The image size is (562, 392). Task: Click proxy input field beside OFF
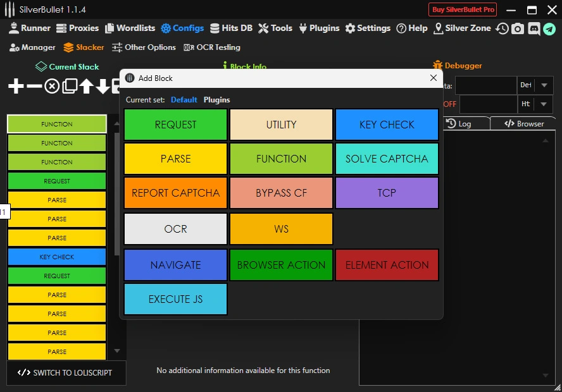[x=488, y=104]
